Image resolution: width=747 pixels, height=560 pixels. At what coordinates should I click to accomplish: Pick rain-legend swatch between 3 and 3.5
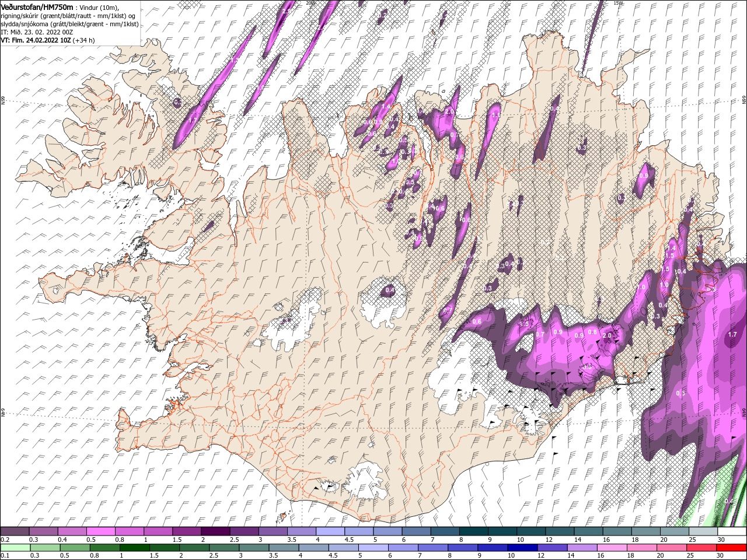pyautogui.click(x=253, y=548)
